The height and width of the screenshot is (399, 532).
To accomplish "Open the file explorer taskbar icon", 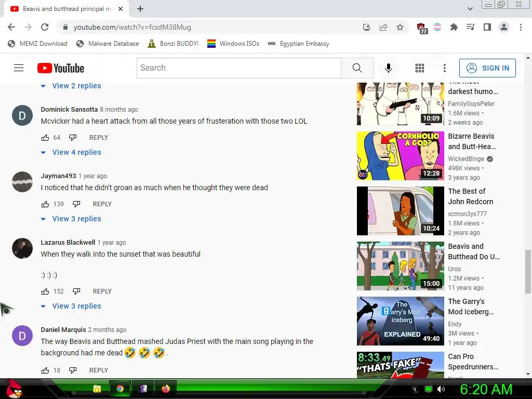I will point(97,389).
